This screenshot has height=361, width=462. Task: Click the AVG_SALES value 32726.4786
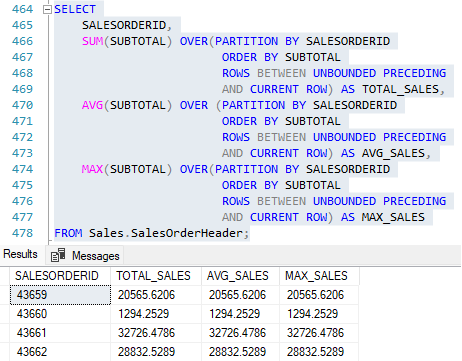pos(240,333)
